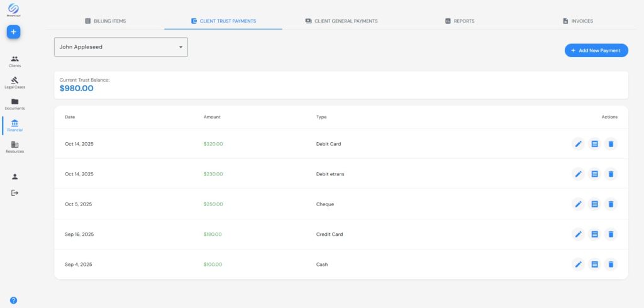Switch to the Billing Items tab

pos(106,21)
